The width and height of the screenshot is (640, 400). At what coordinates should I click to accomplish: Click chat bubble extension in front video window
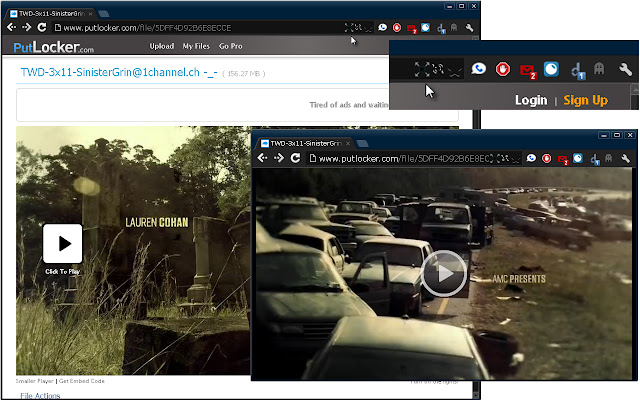531,158
